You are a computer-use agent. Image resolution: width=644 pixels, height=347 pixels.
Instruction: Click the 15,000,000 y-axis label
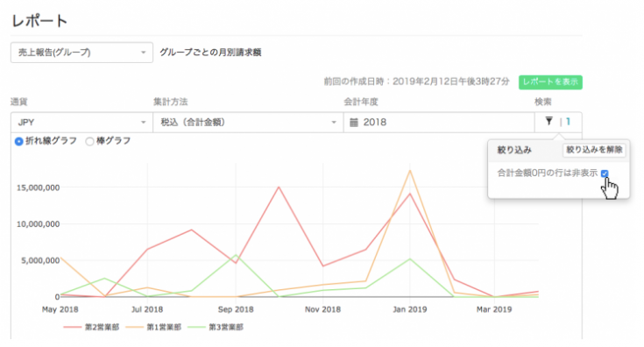pyautogui.click(x=38, y=188)
